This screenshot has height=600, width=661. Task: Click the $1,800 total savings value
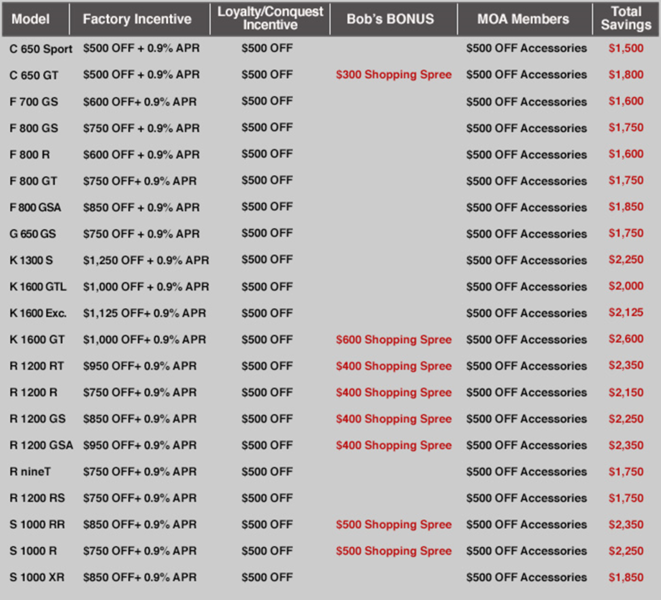(x=626, y=75)
